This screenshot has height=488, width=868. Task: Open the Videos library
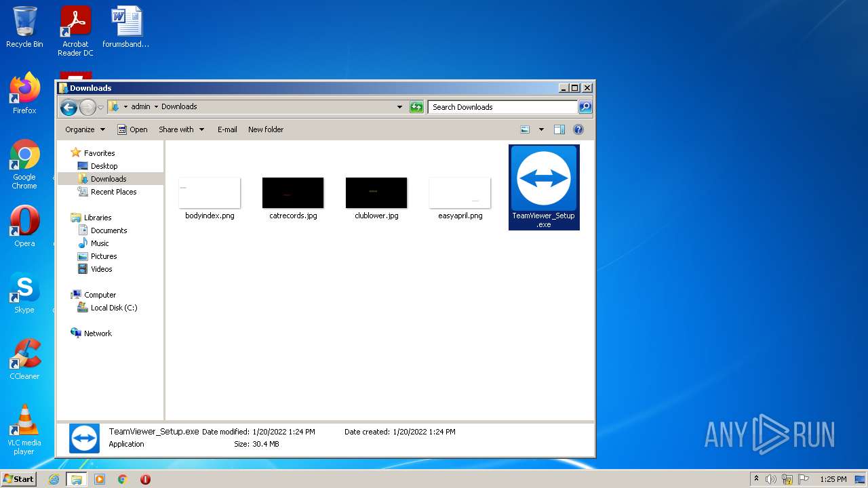tap(102, 269)
